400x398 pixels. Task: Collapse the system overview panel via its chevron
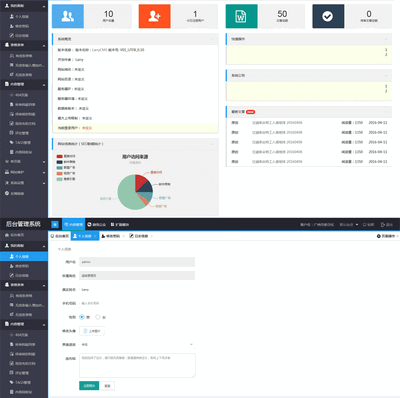tap(212, 39)
